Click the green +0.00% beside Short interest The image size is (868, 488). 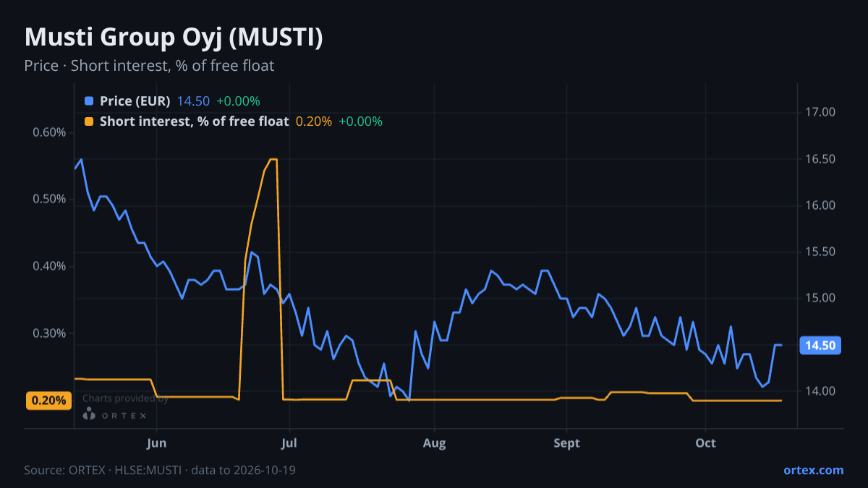point(360,121)
